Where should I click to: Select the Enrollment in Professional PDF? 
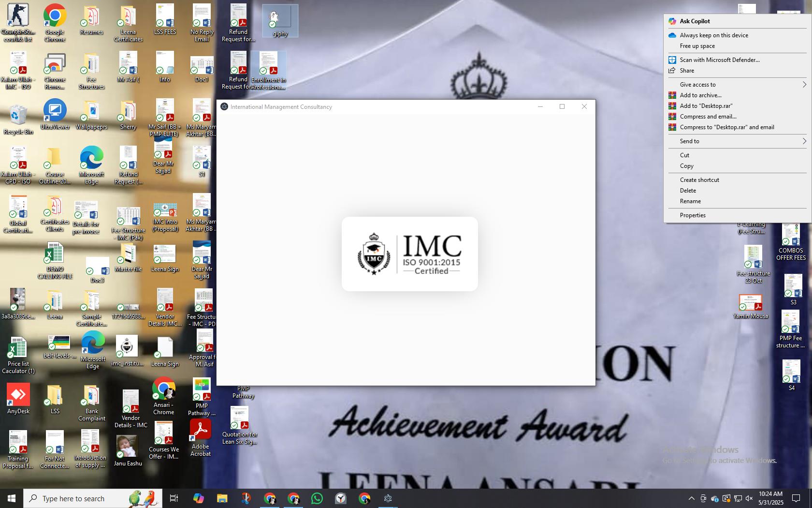(x=268, y=71)
